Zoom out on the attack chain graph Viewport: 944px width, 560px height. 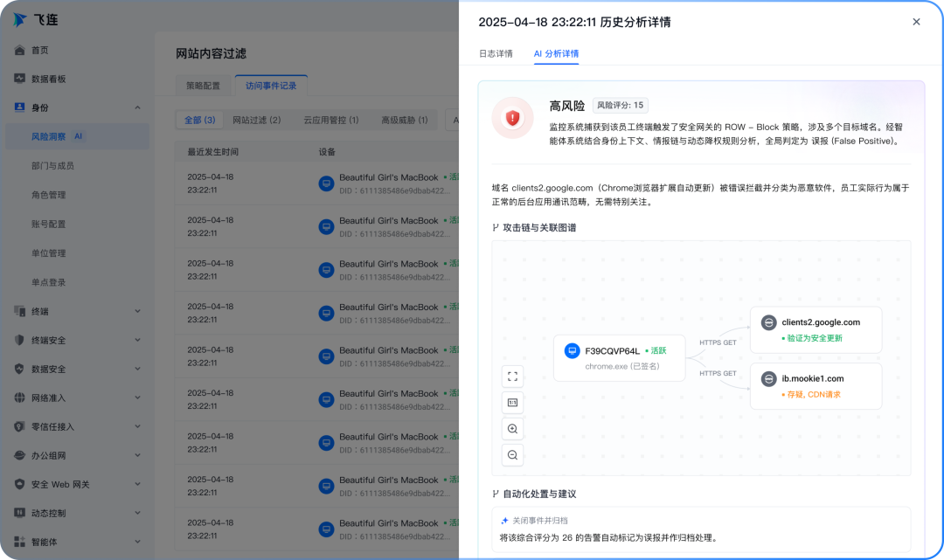pyautogui.click(x=512, y=455)
